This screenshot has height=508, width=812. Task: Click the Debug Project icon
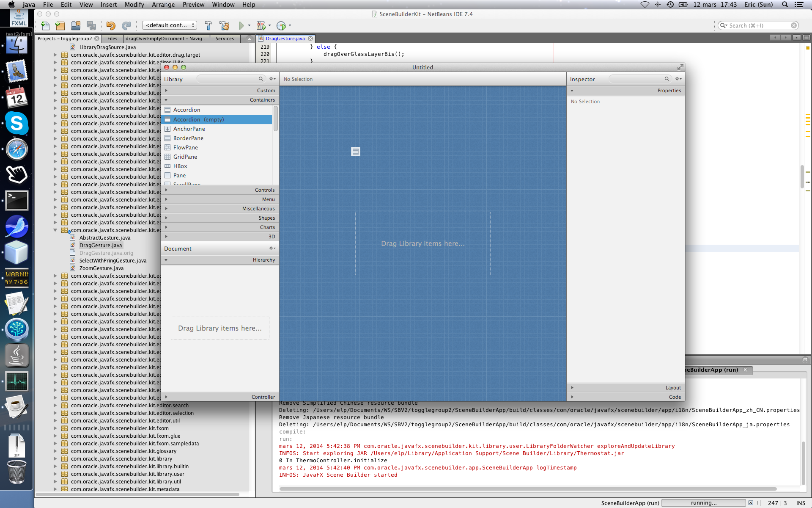coord(261,26)
